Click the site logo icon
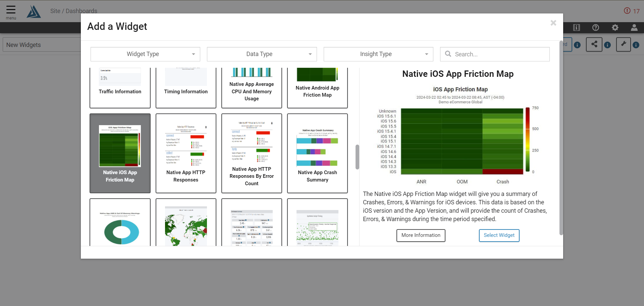 (x=34, y=11)
